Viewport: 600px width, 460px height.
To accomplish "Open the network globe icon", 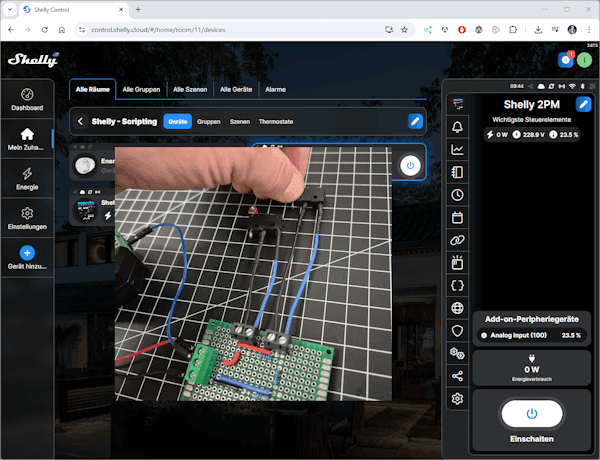I will pyautogui.click(x=458, y=308).
